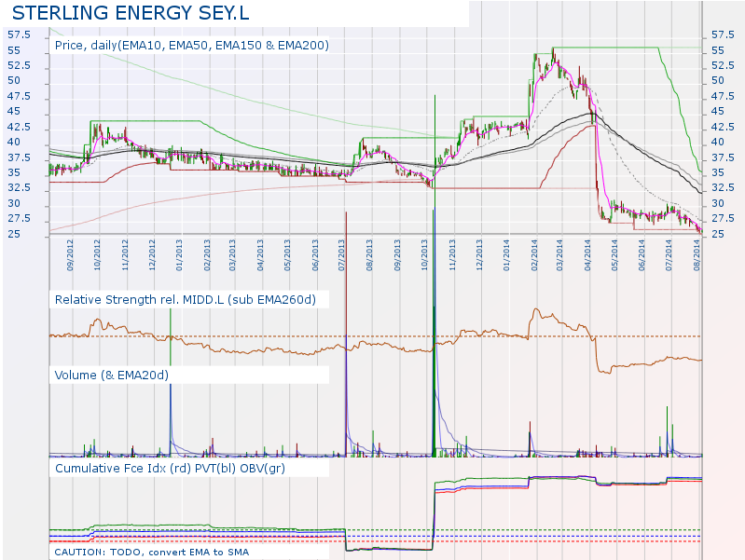Viewport: 745px width, 560px height.
Task: Click the 03/2013 date axis label
Action: 232,255
